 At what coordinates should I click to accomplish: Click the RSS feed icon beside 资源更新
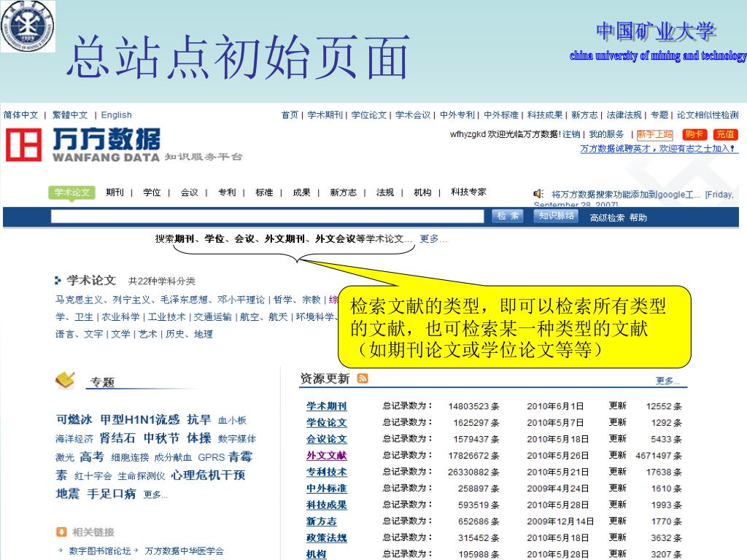point(363,378)
